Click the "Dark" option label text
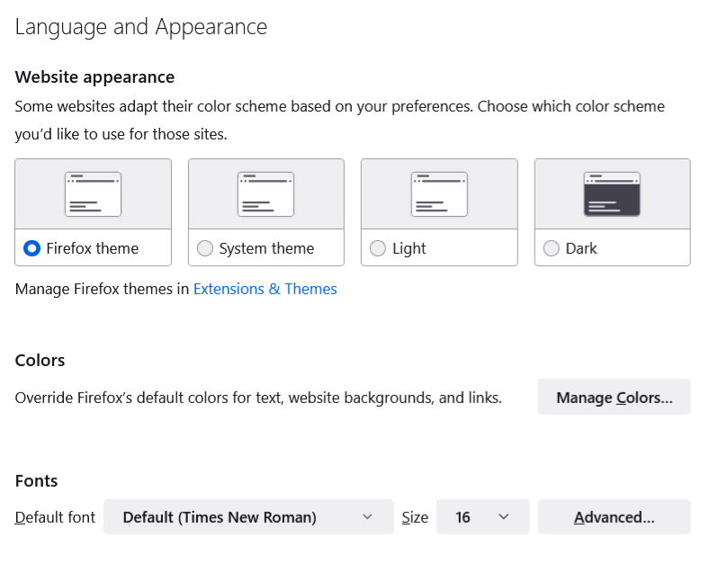The height and width of the screenshot is (583, 728). (x=581, y=248)
